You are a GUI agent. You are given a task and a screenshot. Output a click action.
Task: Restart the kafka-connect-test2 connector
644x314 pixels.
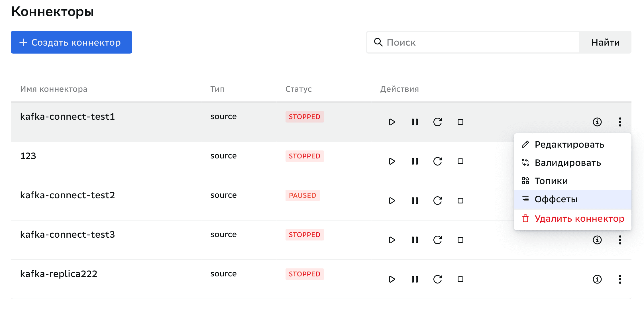tap(437, 201)
